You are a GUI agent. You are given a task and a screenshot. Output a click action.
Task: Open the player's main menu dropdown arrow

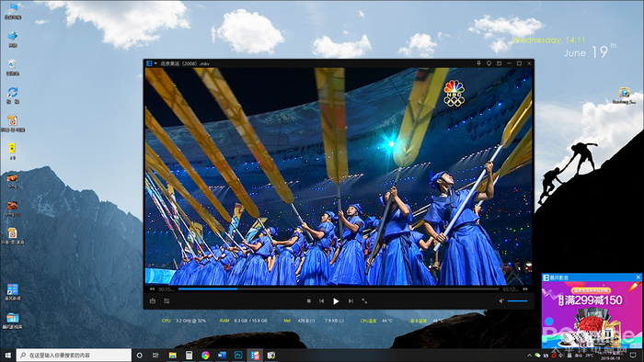(155, 63)
